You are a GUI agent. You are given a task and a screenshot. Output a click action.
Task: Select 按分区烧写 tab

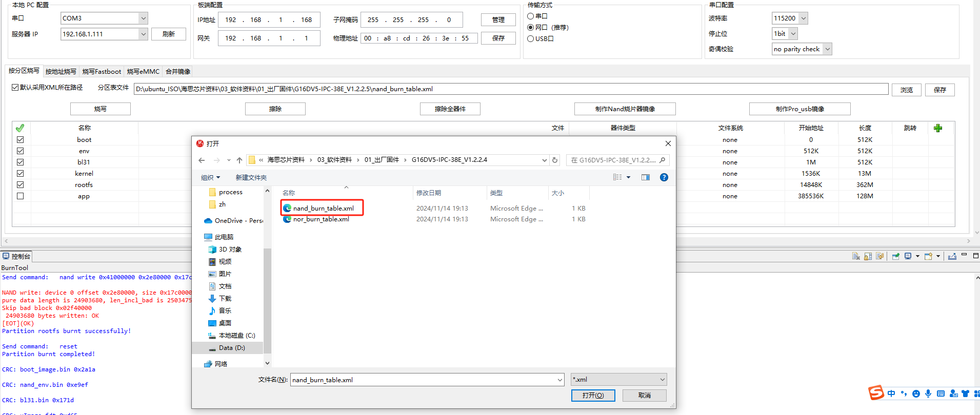(24, 71)
